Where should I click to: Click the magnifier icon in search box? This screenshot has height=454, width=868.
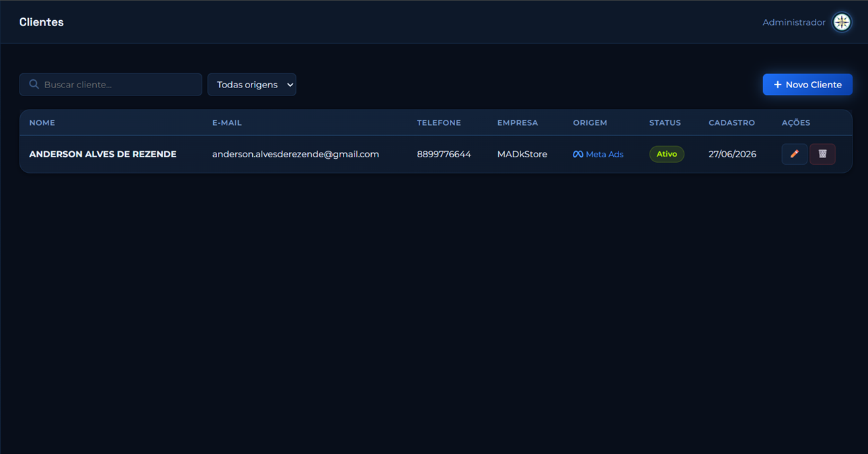click(x=34, y=85)
